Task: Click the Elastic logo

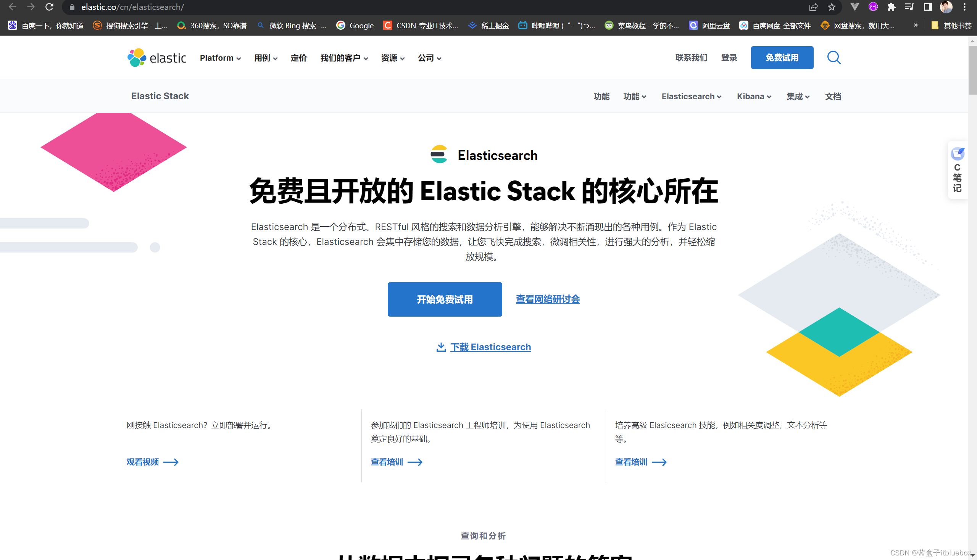Action: click(156, 57)
